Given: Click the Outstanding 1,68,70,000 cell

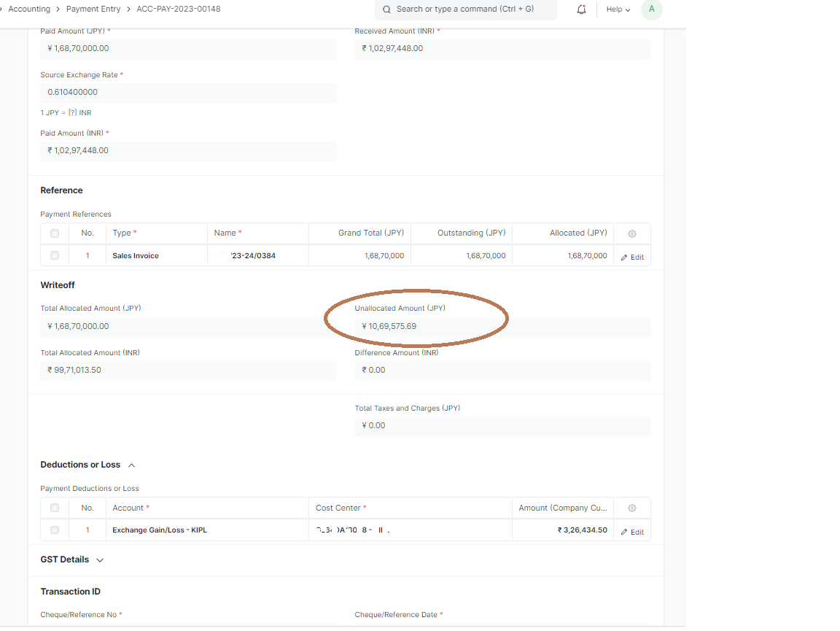Looking at the screenshot, I should [462, 256].
